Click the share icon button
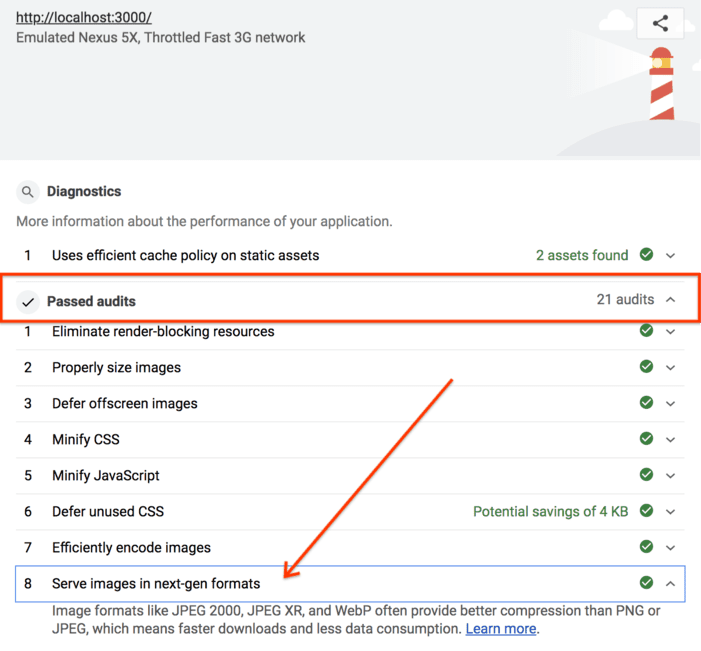 [660, 24]
